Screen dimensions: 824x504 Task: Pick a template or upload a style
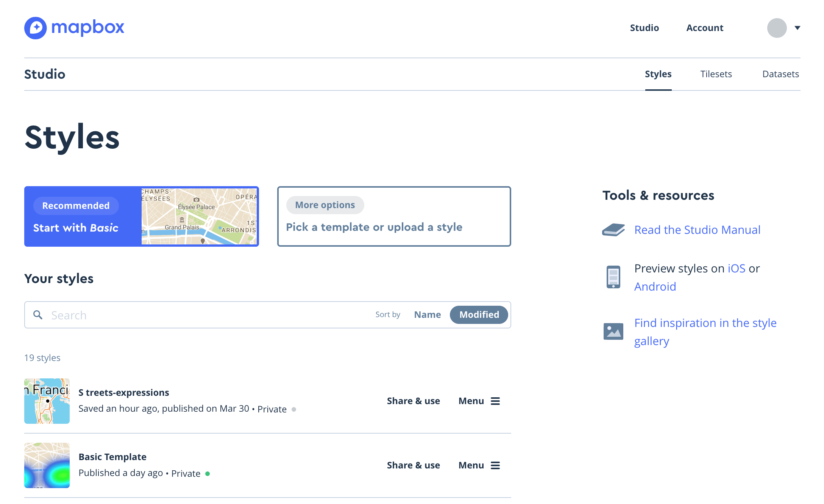(x=374, y=227)
